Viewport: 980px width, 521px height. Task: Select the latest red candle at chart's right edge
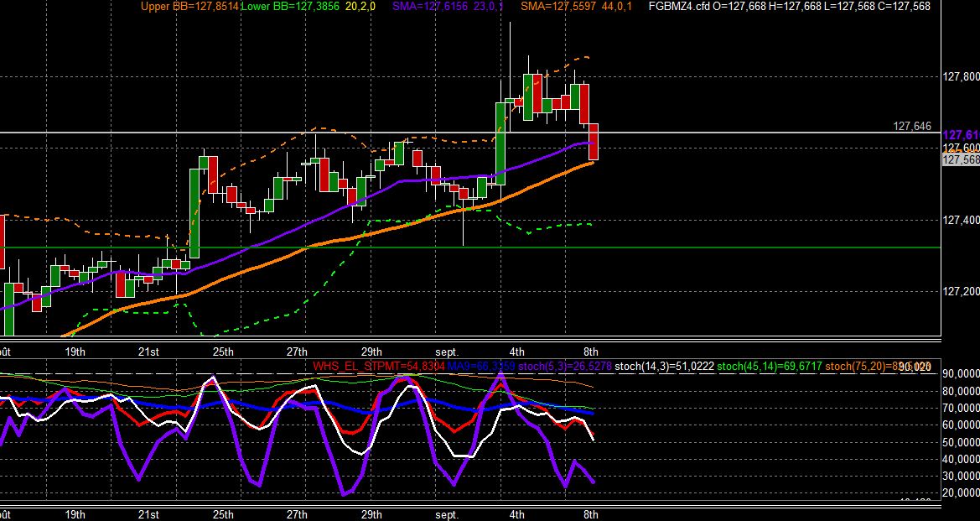(594, 142)
